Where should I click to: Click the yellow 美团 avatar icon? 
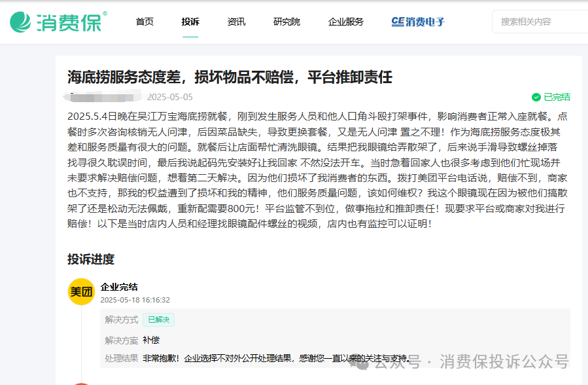pyautogui.click(x=81, y=291)
